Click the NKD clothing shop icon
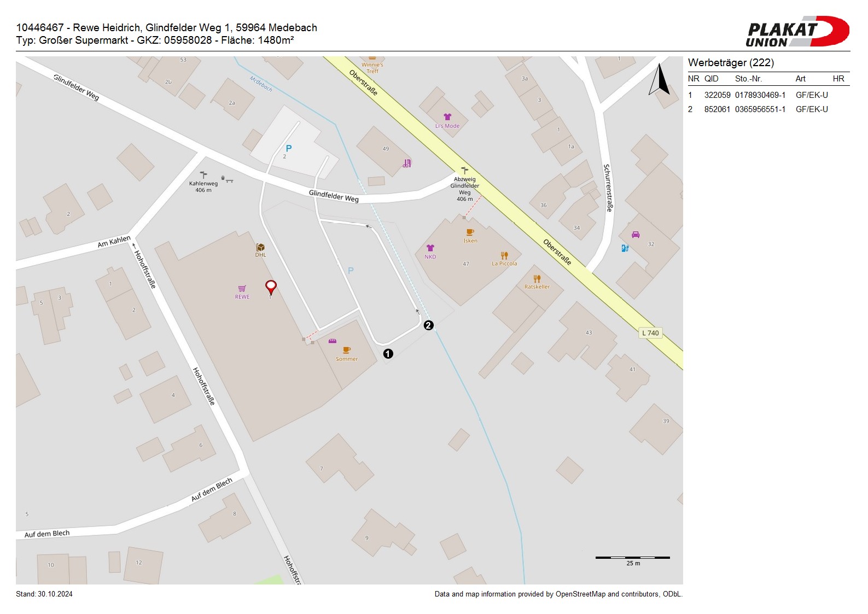 pos(430,249)
